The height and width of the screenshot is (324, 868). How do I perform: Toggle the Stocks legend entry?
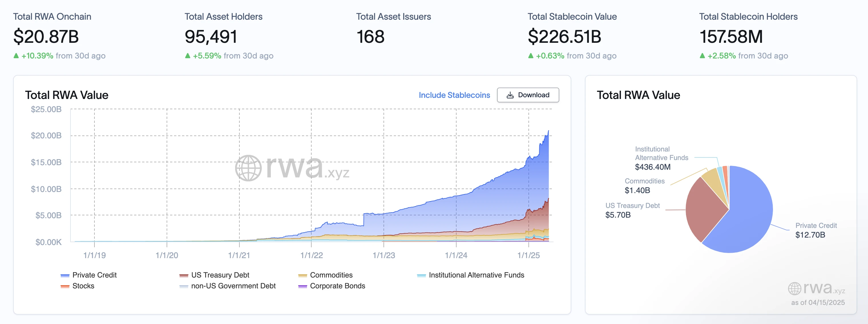click(83, 285)
